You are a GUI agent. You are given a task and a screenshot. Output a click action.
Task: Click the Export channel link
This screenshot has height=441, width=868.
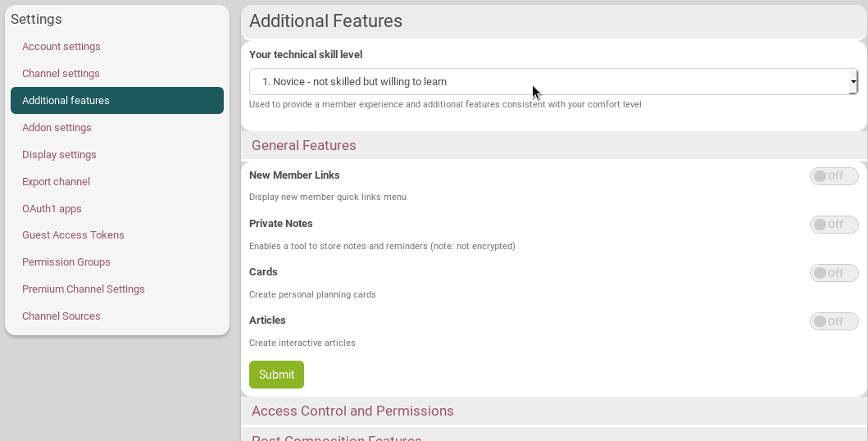click(56, 182)
